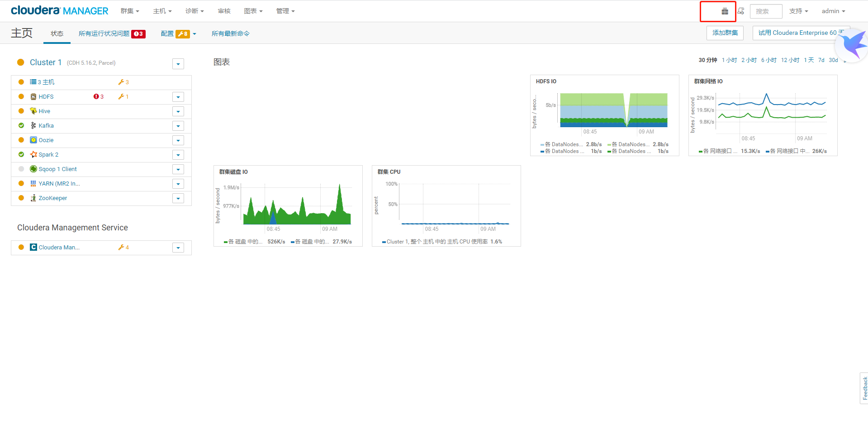Open the 群集 clusters menu
Viewport: 868px width, 425px height.
pos(130,11)
